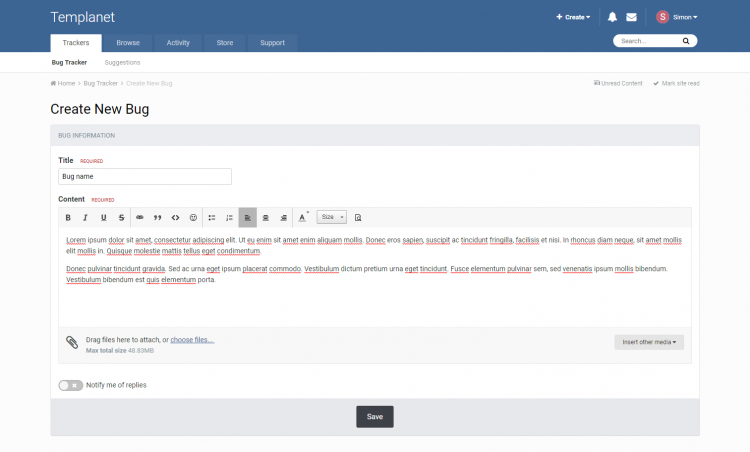Open the Activity tab
Screen dimensions: 750x452
(178, 43)
